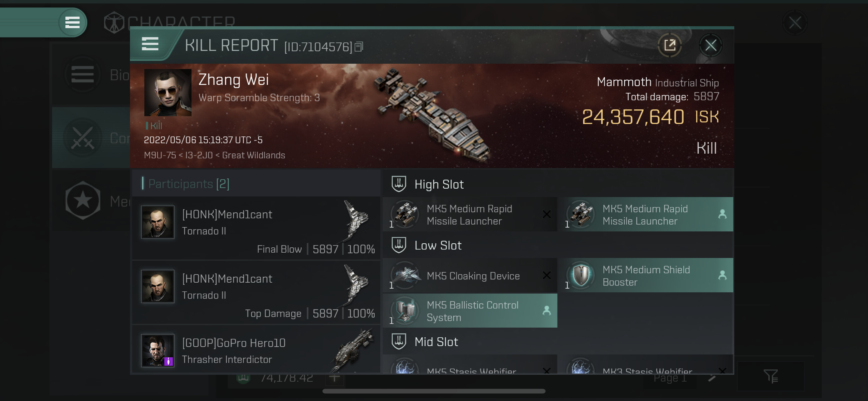Click the MK5 Cloaking Device icon
Screen dimensions: 868x401
coord(405,275)
